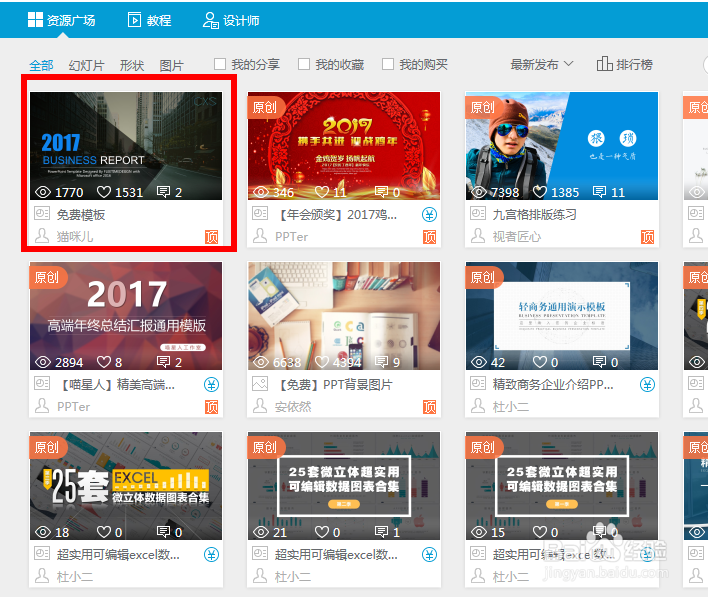Screen dimensions: 708x597
Task: Click the heart icon with 1531 likes
Action: (104, 192)
